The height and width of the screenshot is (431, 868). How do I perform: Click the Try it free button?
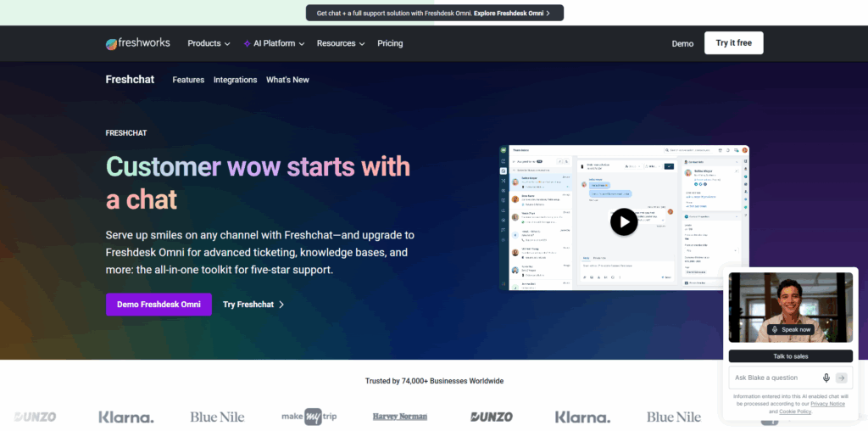[733, 42]
